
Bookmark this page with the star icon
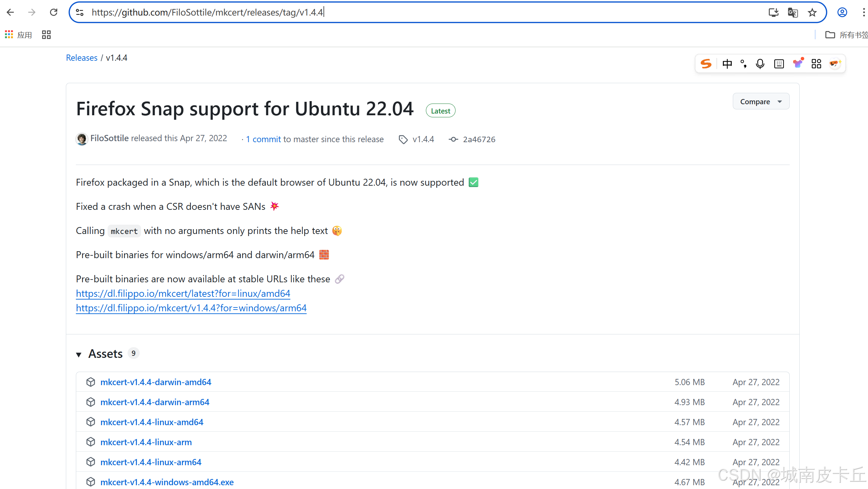point(812,12)
